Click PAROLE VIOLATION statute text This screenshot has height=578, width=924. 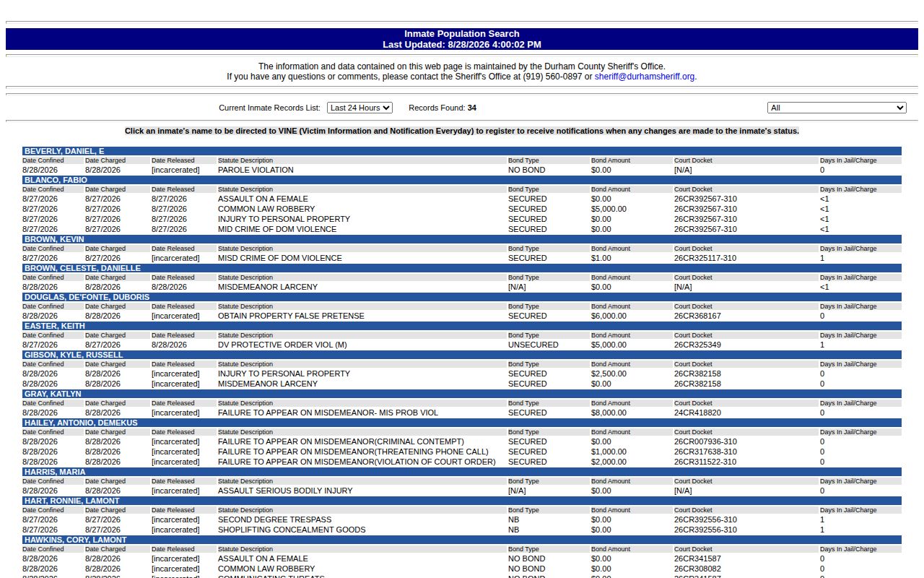[256, 170]
